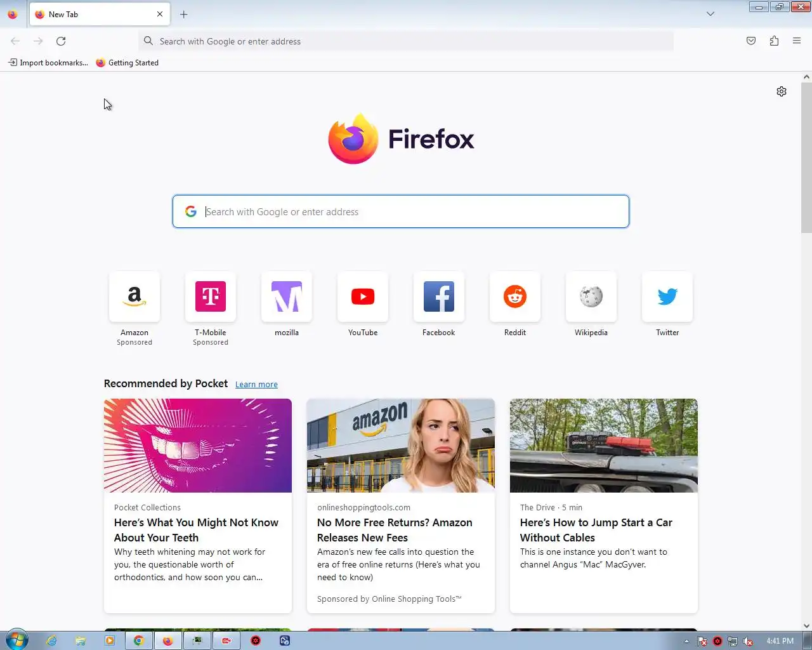
Task: Open the teeth article thumbnail image
Action: coord(198,446)
